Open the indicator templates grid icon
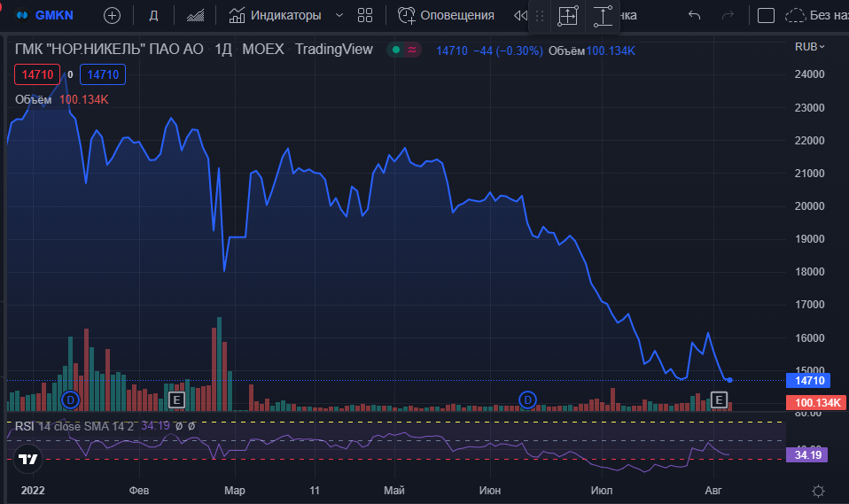Image resolution: width=849 pixels, height=504 pixels. pos(365,15)
